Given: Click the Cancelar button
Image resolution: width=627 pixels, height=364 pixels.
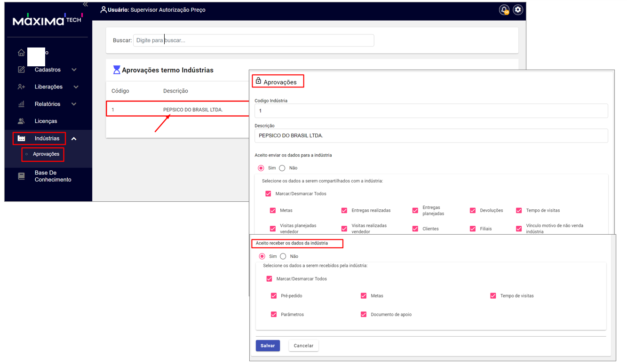Looking at the screenshot, I should pyautogui.click(x=303, y=346).
